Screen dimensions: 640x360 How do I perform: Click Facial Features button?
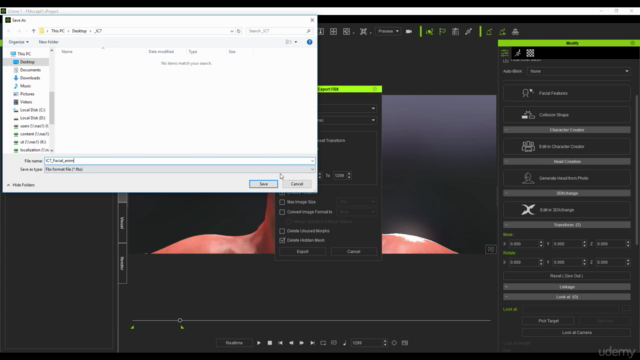pos(567,93)
